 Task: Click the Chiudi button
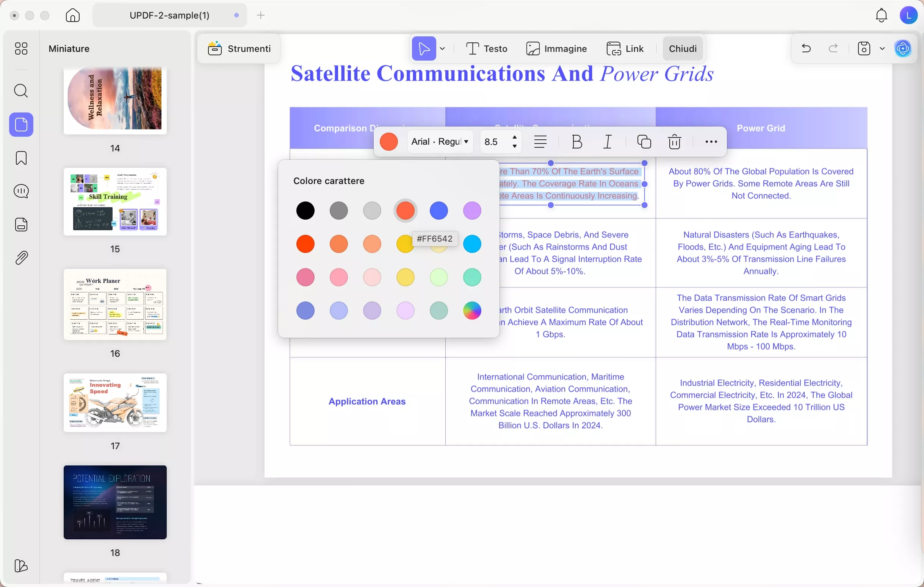click(683, 48)
